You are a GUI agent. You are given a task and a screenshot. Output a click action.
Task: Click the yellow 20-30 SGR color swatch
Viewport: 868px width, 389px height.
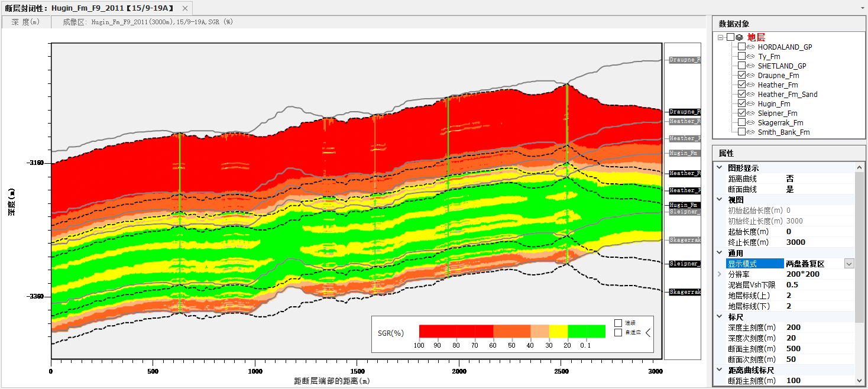click(559, 331)
